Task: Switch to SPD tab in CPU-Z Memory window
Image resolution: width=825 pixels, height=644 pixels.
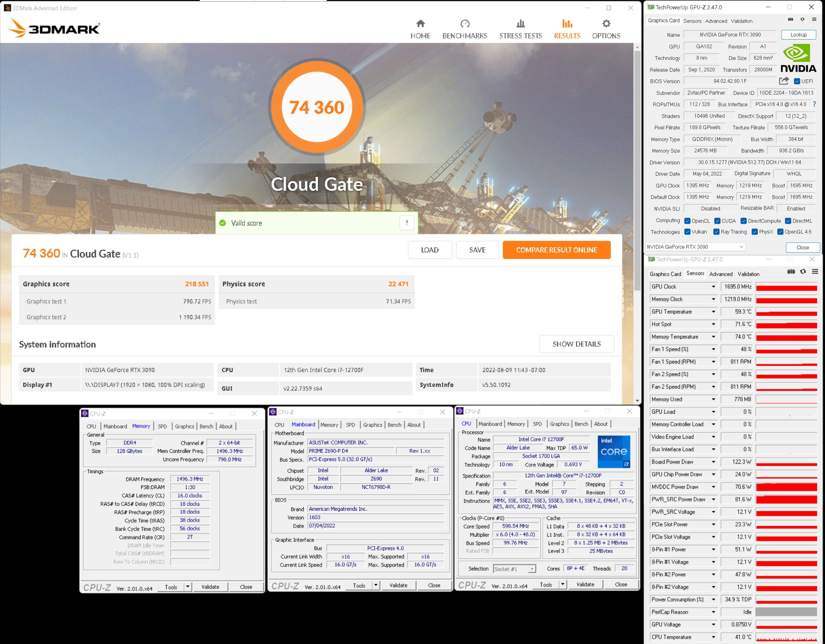Action: tap(163, 426)
